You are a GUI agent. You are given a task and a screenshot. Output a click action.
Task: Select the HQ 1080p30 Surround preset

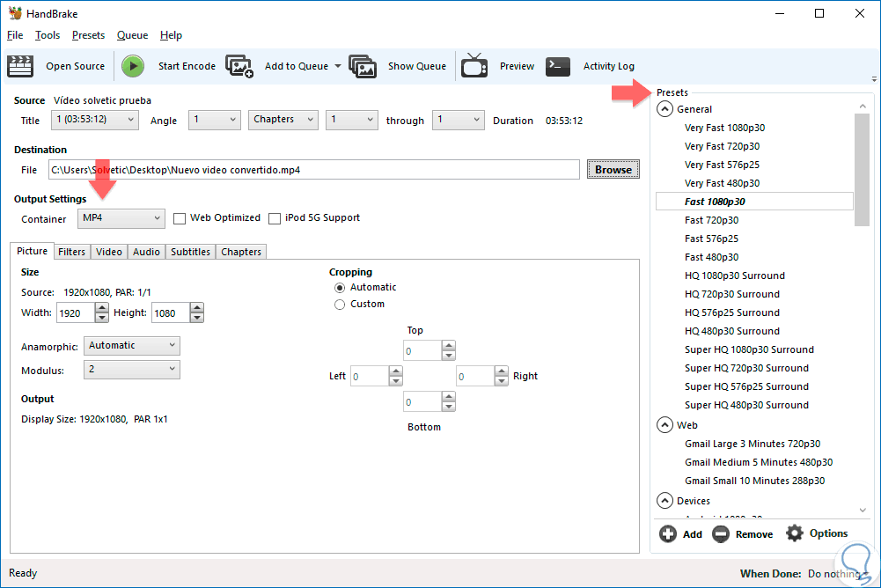[734, 276]
